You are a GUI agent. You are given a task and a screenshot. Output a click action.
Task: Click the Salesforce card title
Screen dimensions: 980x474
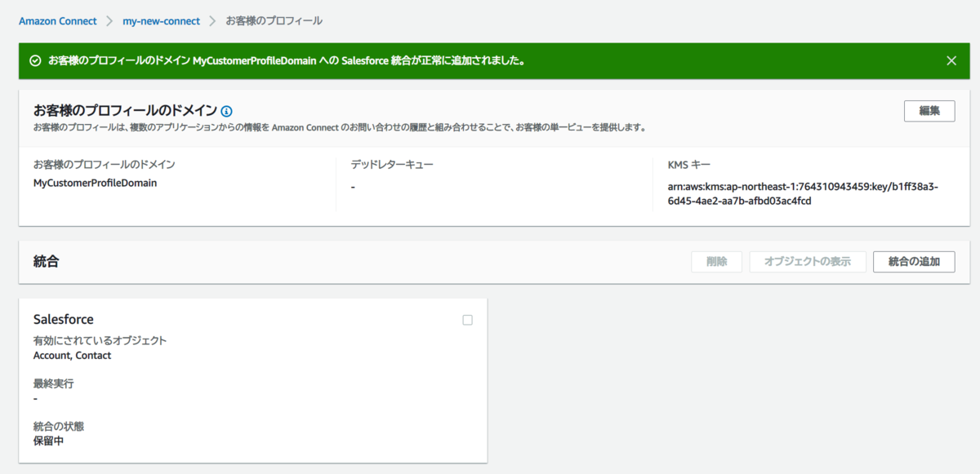[63, 319]
